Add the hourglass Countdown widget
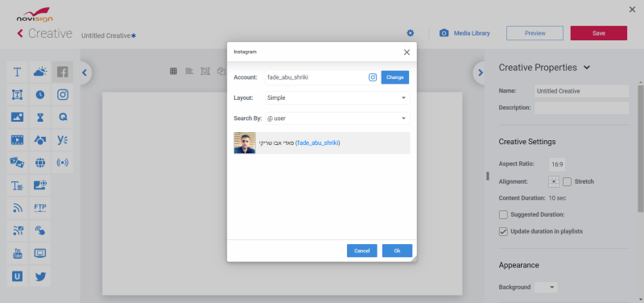644x303 pixels. click(x=39, y=117)
